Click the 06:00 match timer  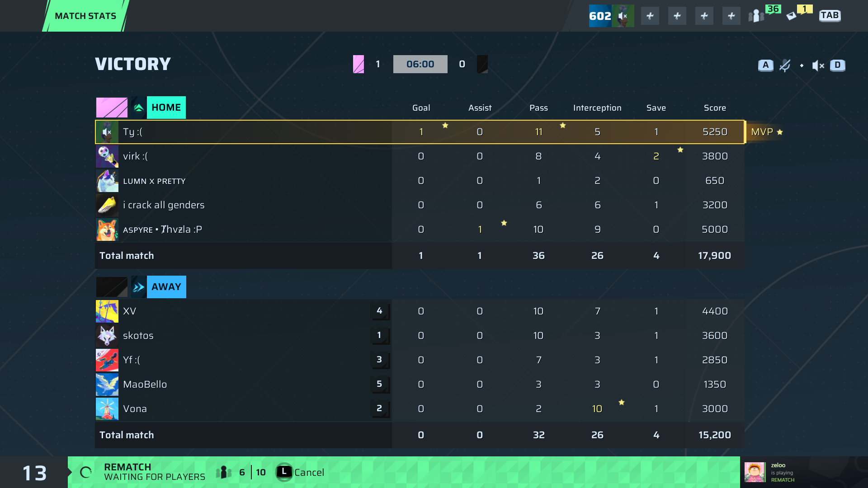click(x=420, y=64)
